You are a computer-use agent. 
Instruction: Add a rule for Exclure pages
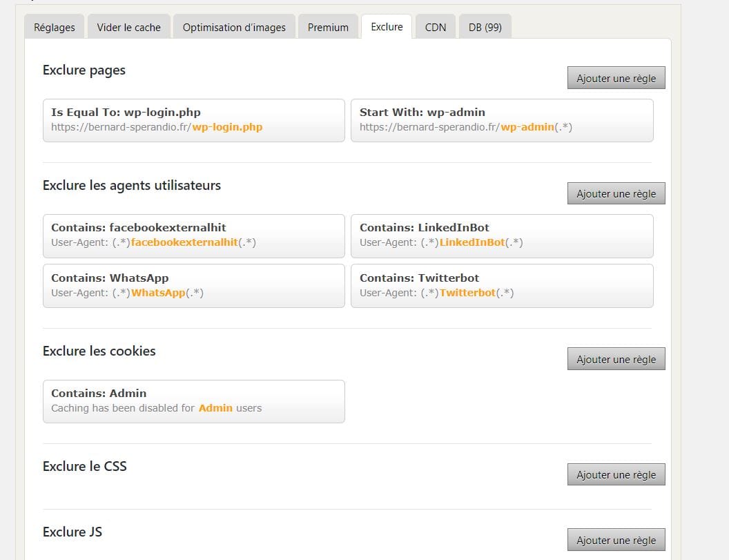click(x=616, y=77)
